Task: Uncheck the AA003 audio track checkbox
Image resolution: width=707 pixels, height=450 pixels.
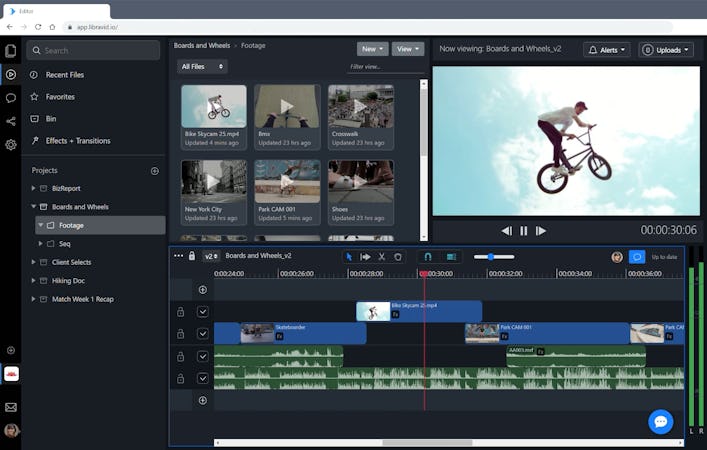Action: click(203, 356)
